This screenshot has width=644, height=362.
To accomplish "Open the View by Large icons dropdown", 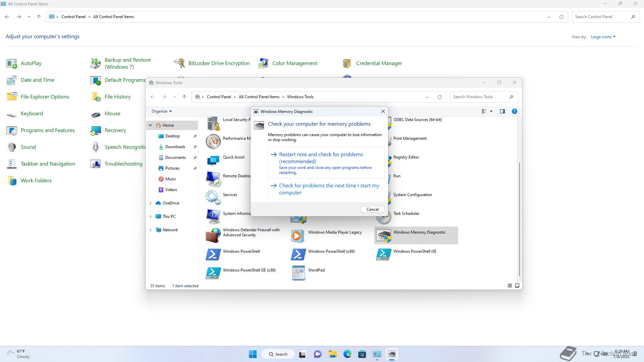I will pos(603,37).
